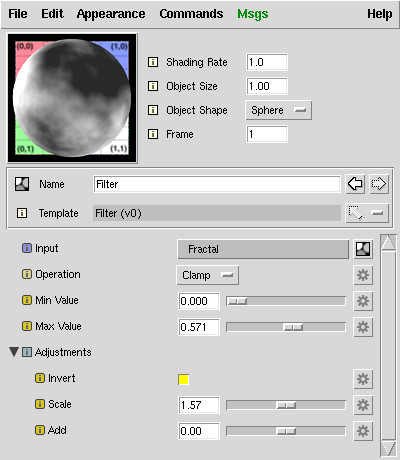
Task: Open the Object Shape Sphere dropdown
Action: [278, 110]
